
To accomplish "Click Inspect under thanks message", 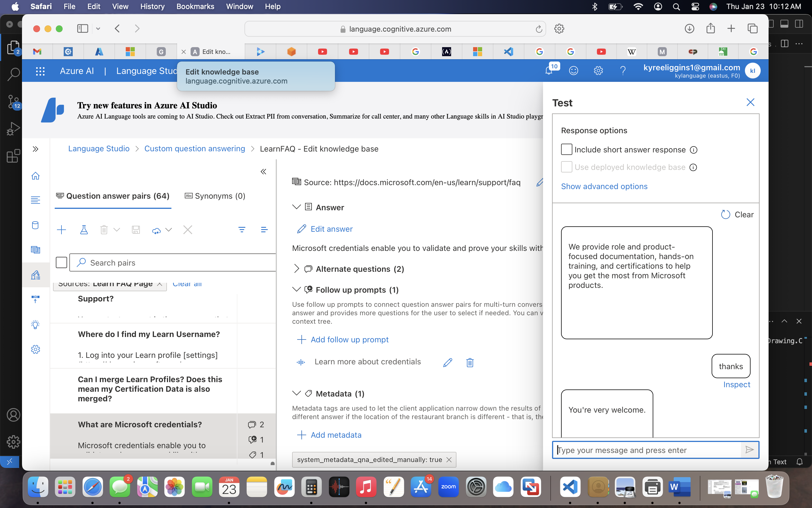I will tap(736, 384).
